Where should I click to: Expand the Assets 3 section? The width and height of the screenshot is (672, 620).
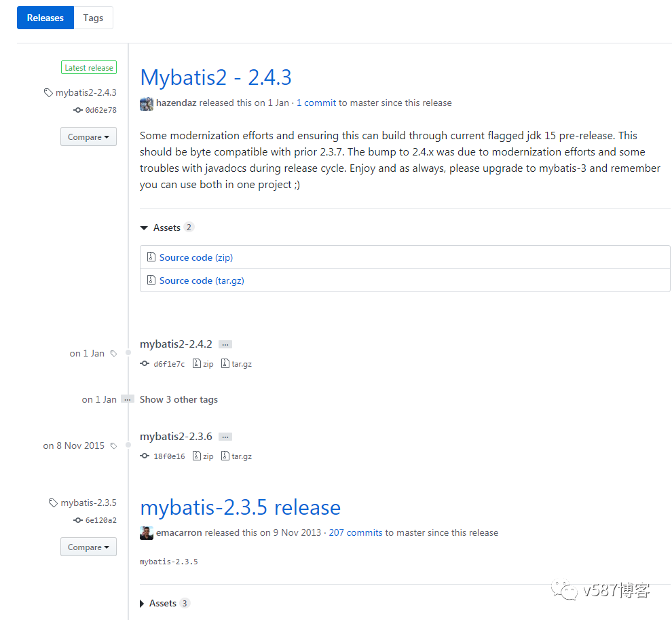[x=164, y=603]
